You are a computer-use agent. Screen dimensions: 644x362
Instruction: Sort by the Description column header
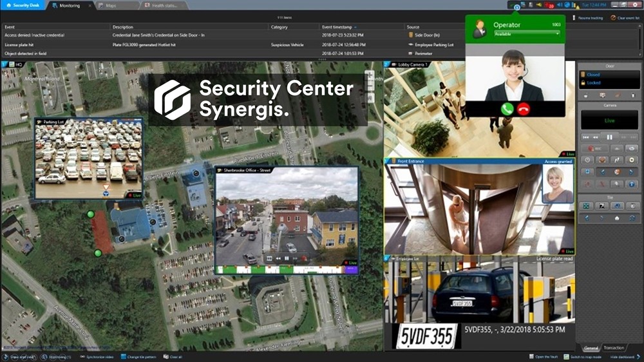pos(123,27)
